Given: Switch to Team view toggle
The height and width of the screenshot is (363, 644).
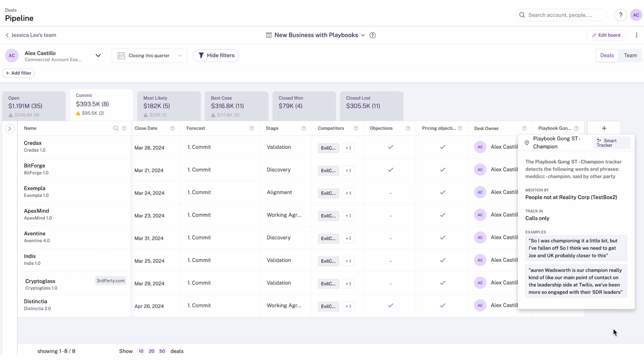Looking at the screenshot, I should 630,55.
